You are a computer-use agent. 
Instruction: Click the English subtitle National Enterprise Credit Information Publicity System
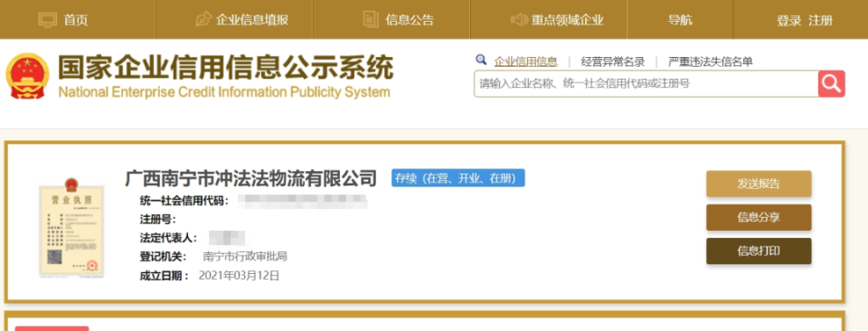224,92
